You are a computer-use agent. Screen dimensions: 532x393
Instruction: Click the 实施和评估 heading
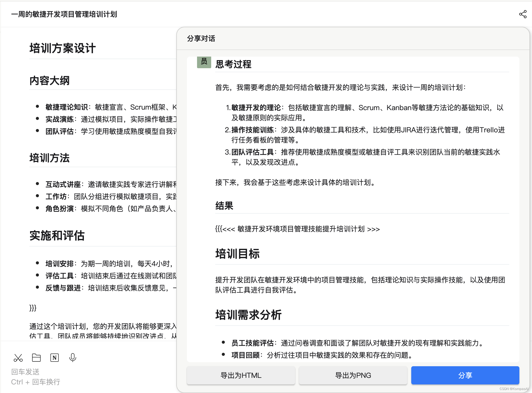click(x=57, y=235)
